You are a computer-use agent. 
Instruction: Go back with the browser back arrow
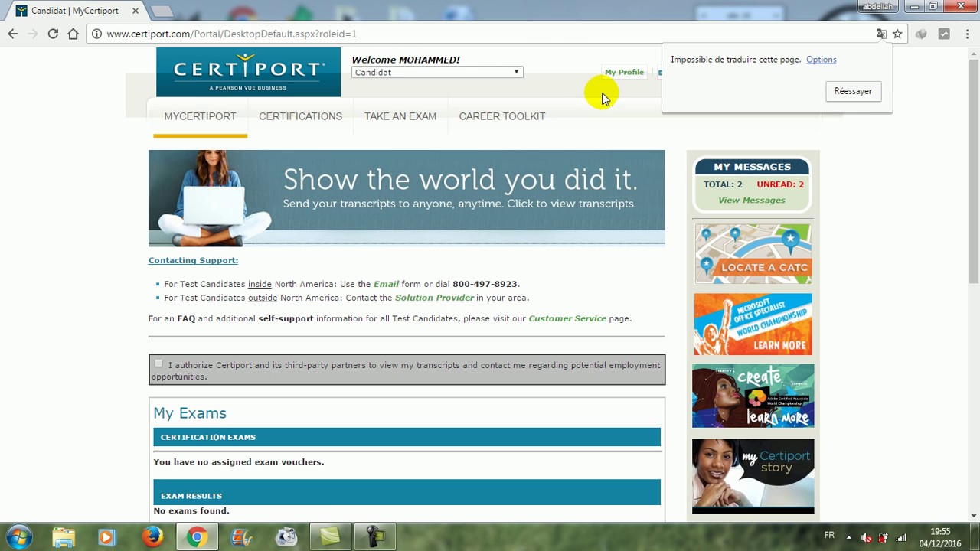[x=13, y=34]
